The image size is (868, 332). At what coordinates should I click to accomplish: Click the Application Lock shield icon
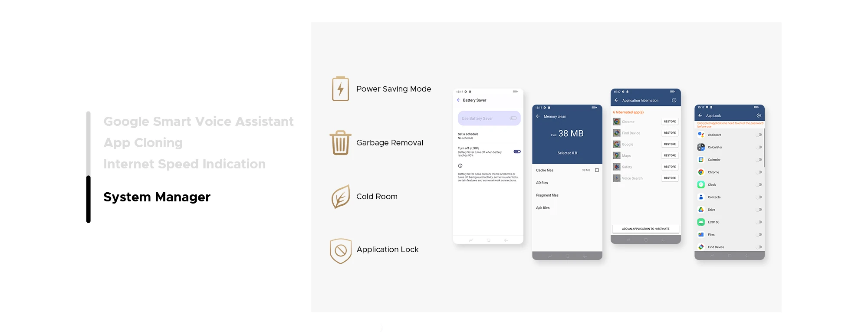tap(340, 250)
